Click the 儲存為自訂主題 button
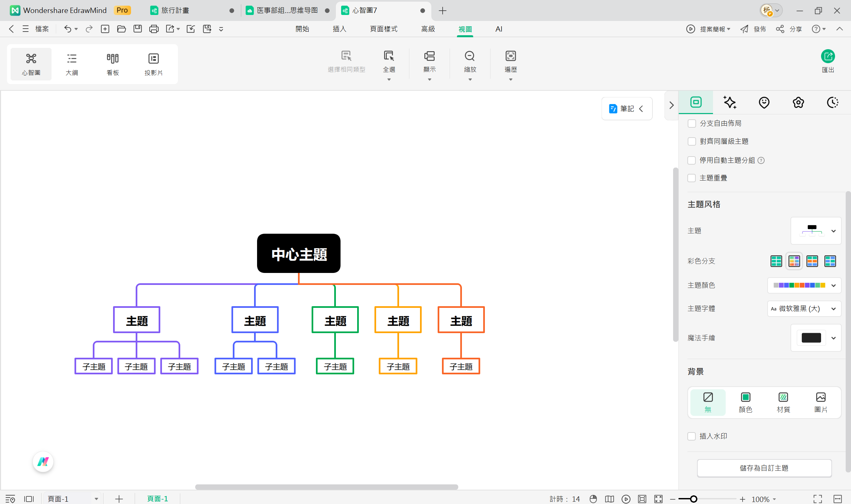The image size is (851, 504). 764,468
